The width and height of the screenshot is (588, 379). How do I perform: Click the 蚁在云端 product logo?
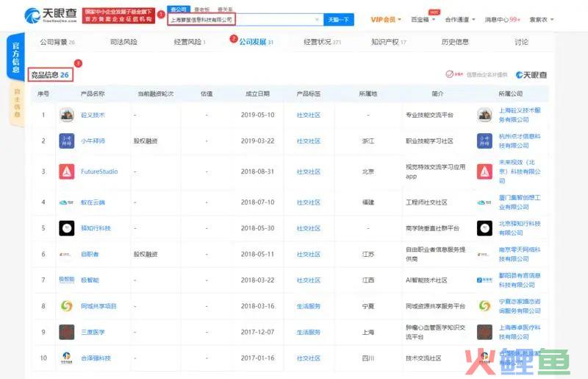(x=66, y=202)
